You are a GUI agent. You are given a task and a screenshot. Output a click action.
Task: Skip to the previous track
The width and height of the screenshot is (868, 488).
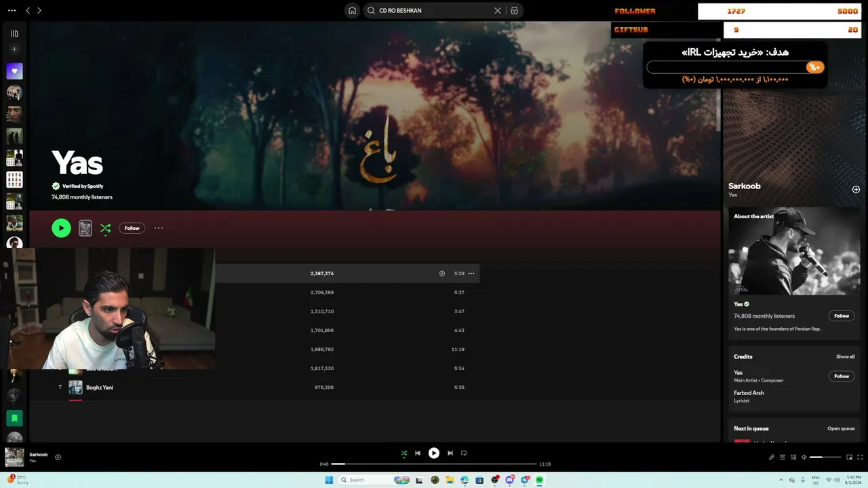(x=418, y=453)
